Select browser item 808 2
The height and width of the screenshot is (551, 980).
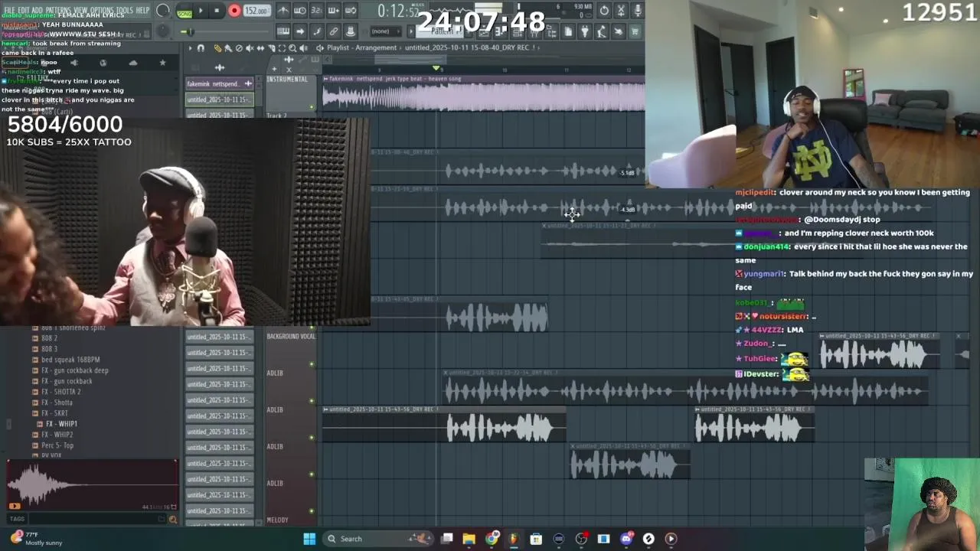[49, 338]
